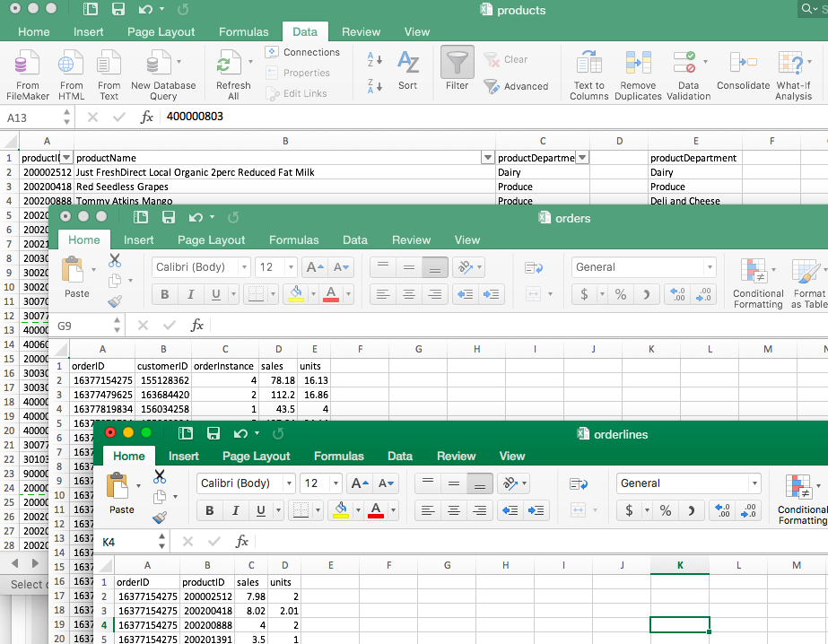Open productName column filter dropdown arrow
This screenshot has width=828, height=644.
488,158
